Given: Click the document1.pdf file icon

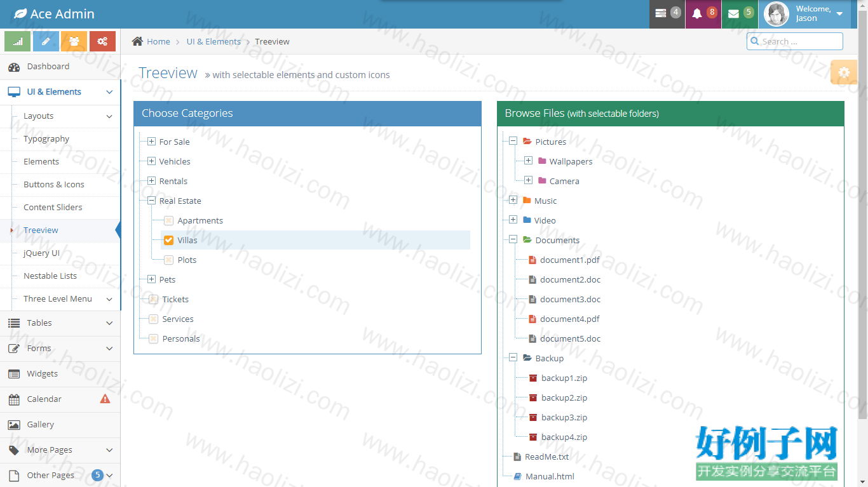Looking at the screenshot, I should pyautogui.click(x=532, y=260).
